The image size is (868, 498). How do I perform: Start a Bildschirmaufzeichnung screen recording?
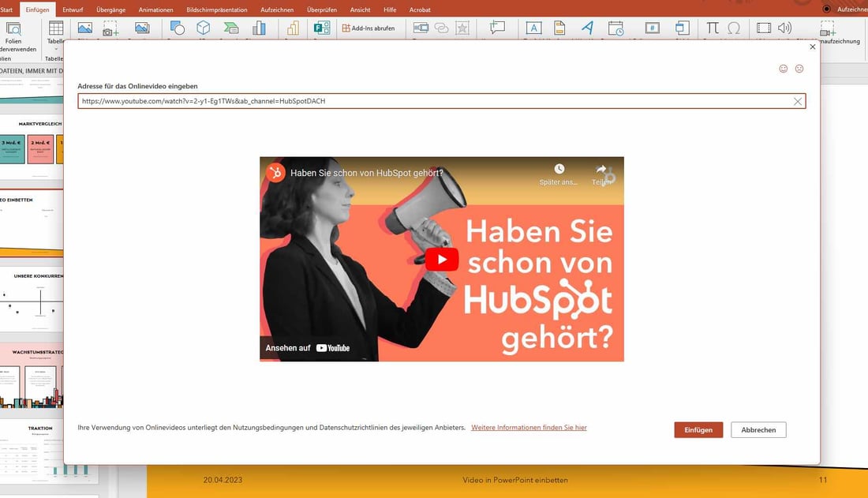tap(827, 33)
